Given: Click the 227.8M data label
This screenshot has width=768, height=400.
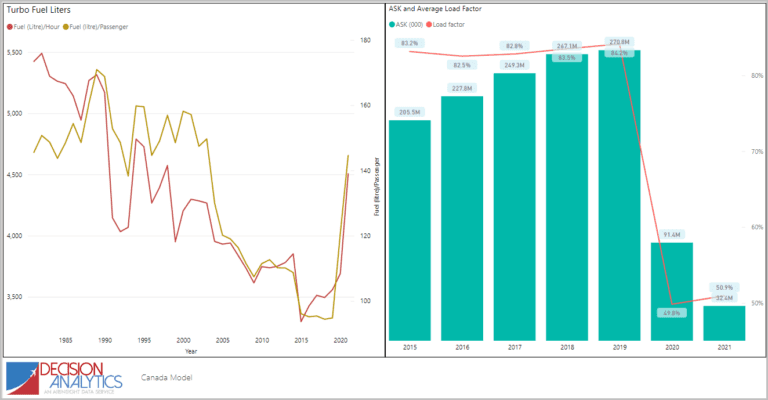Looking at the screenshot, I should [x=462, y=89].
